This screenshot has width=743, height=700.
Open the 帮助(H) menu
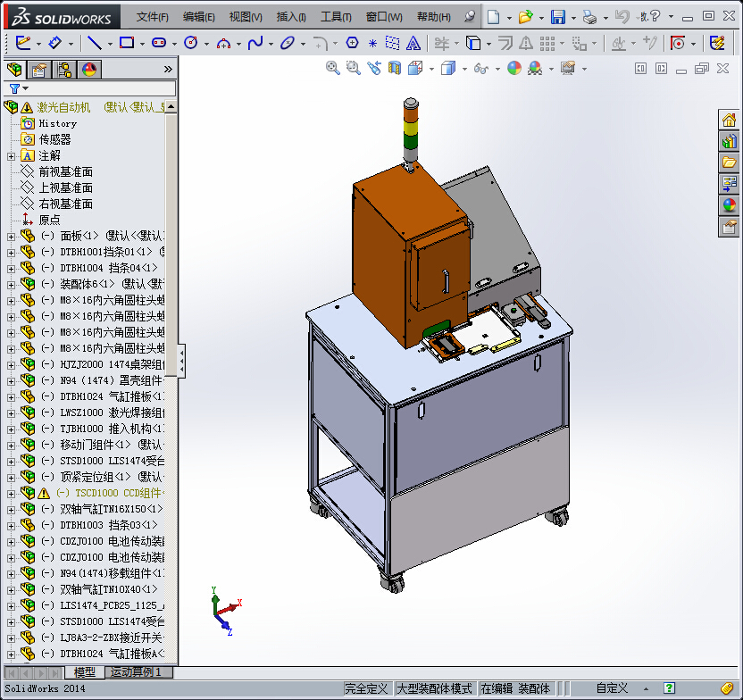pos(434,17)
